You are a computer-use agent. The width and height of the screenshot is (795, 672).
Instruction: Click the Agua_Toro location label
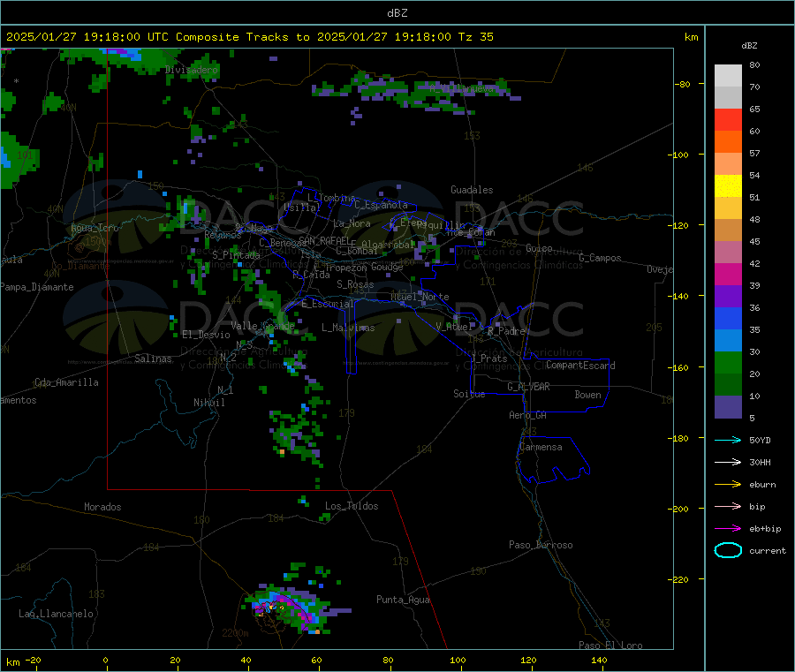[x=95, y=228]
